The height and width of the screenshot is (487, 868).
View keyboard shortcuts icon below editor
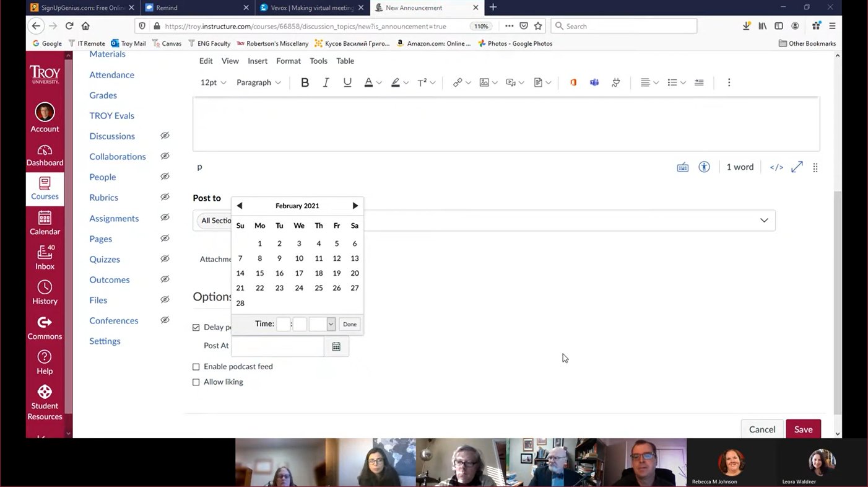pyautogui.click(x=682, y=167)
